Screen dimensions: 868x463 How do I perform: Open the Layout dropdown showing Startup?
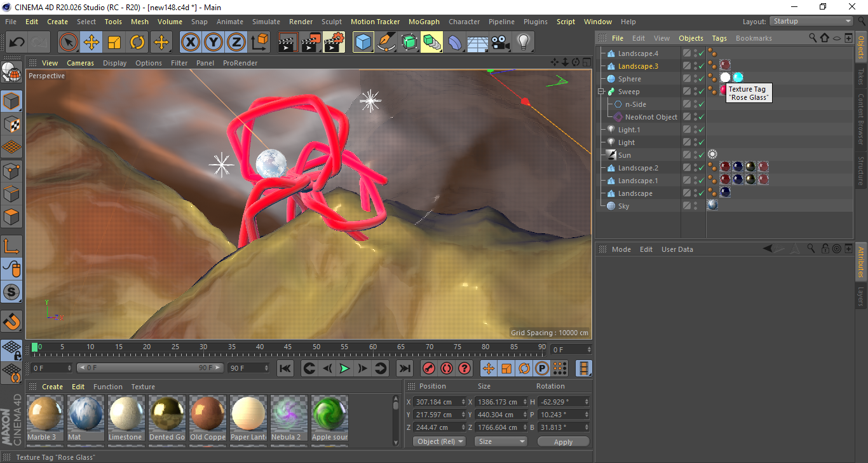point(811,21)
